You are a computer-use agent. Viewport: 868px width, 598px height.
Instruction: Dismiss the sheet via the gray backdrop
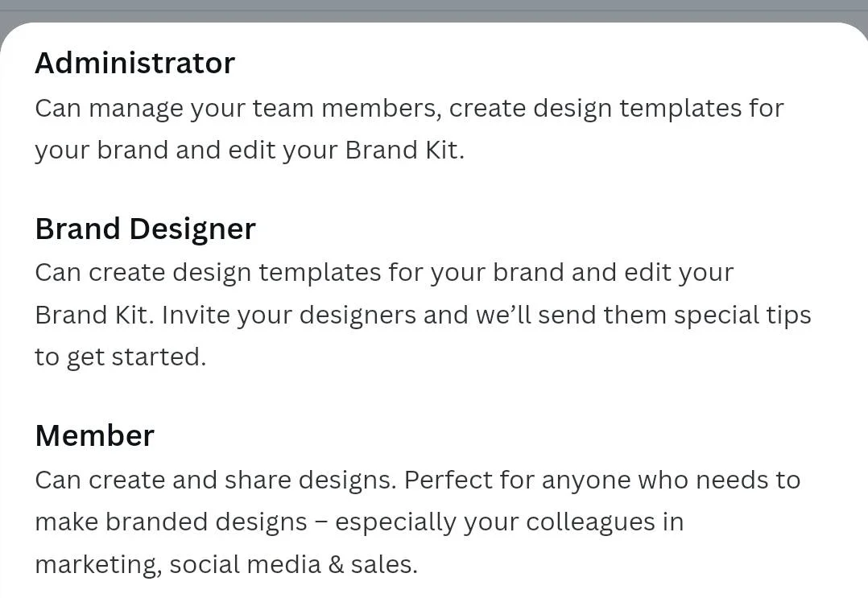tap(434, 10)
